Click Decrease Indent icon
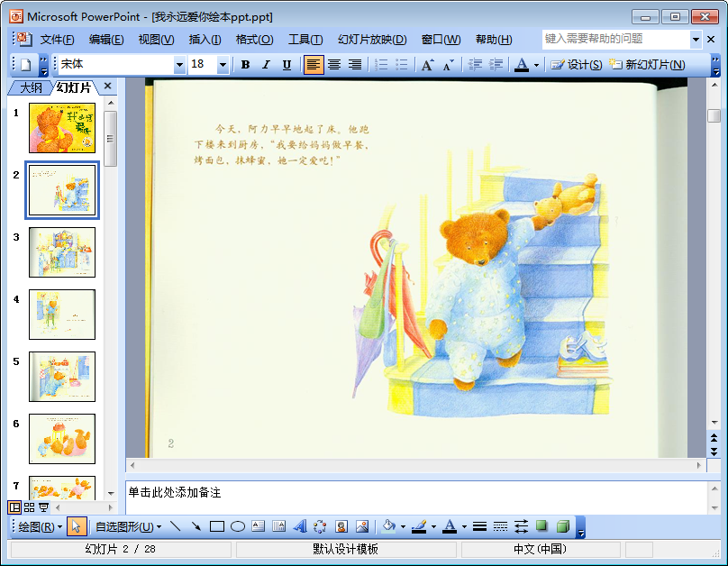728x566 pixels. point(475,65)
